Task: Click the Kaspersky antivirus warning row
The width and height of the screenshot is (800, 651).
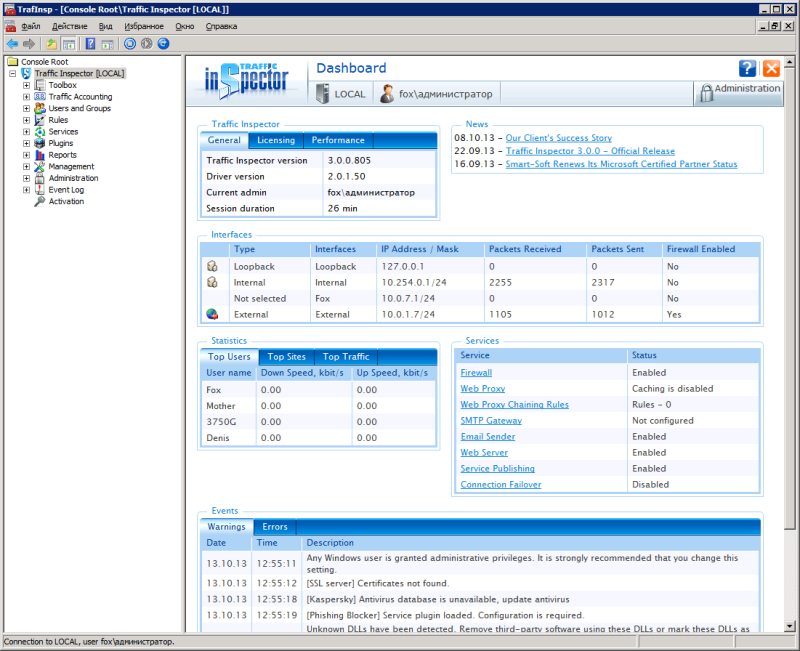Action: pyautogui.click(x=480, y=599)
